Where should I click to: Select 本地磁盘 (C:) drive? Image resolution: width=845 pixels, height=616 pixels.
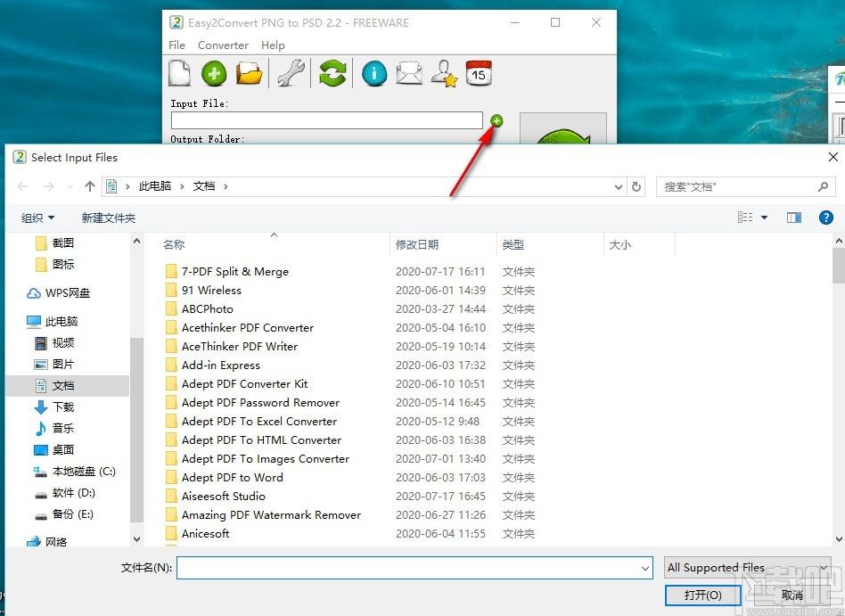(x=84, y=472)
